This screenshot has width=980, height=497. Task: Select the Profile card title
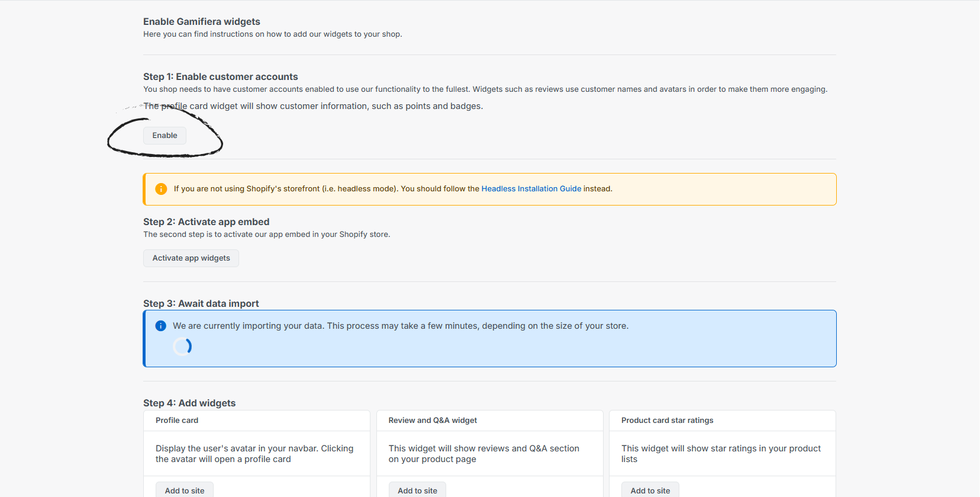[x=177, y=421]
